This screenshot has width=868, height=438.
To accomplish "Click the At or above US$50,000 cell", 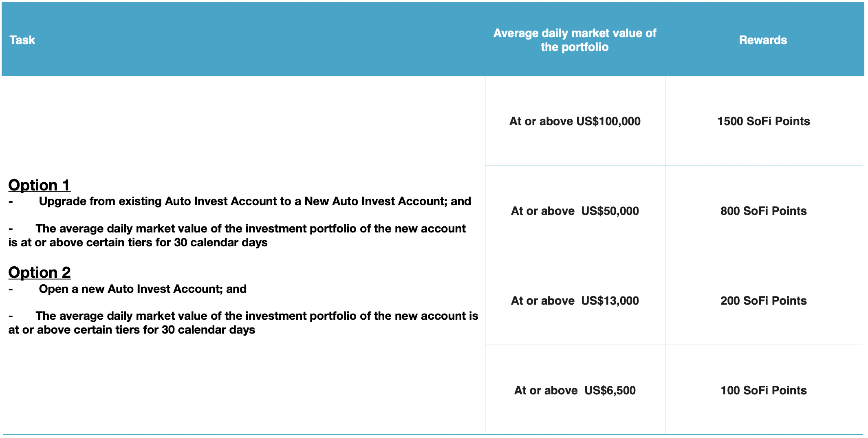I will 575,211.
